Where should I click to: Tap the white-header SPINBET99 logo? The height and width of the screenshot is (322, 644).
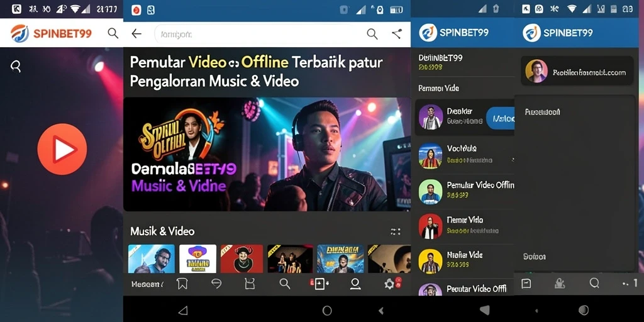coord(51,33)
